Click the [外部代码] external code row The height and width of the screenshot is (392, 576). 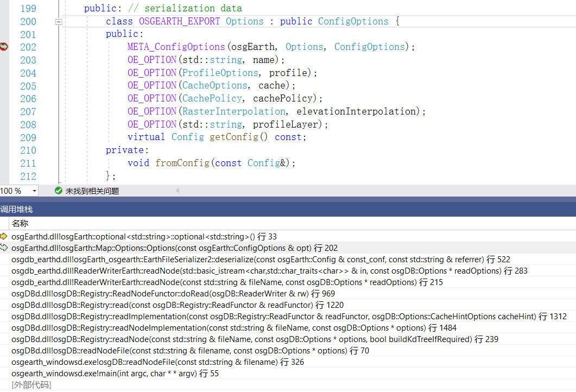tap(31, 384)
